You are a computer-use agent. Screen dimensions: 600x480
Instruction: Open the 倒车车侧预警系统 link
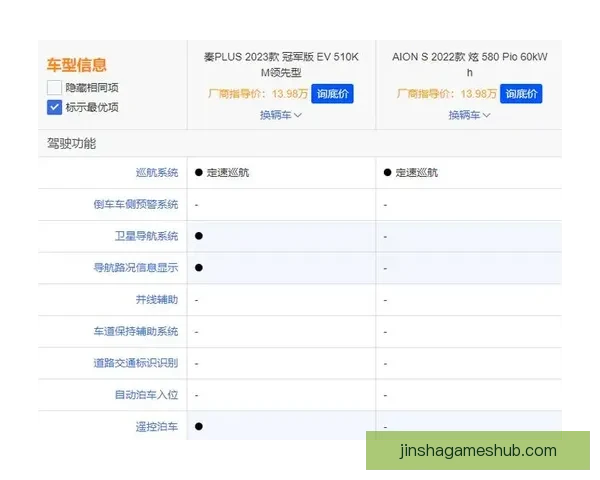pos(136,204)
